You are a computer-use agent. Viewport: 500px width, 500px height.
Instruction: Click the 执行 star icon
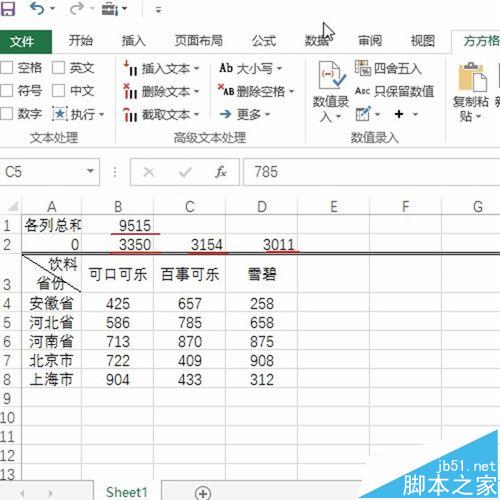(60, 114)
